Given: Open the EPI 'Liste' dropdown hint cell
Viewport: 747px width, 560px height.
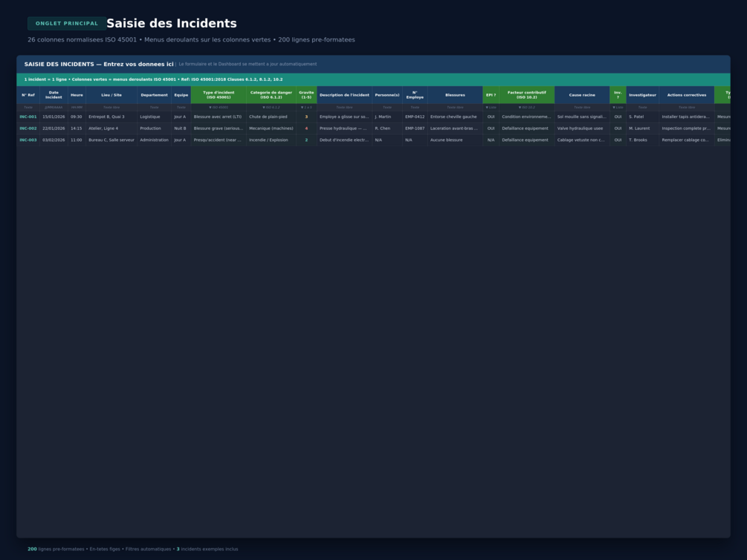Looking at the screenshot, I should (491, 108).
